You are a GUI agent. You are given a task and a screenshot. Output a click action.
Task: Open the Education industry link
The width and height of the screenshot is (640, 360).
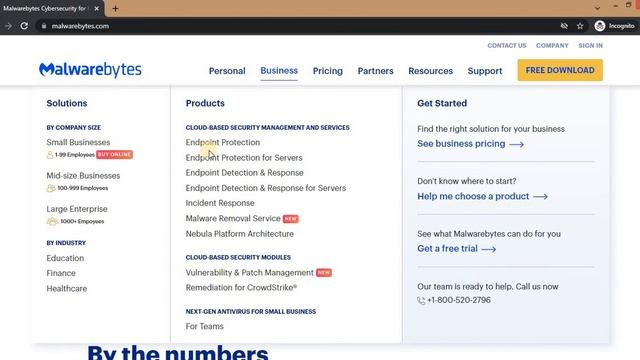pos(65,258)
